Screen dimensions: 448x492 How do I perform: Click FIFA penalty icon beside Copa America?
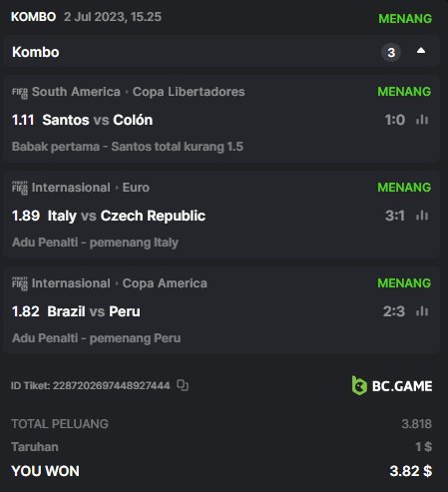[x=20, y=283]
